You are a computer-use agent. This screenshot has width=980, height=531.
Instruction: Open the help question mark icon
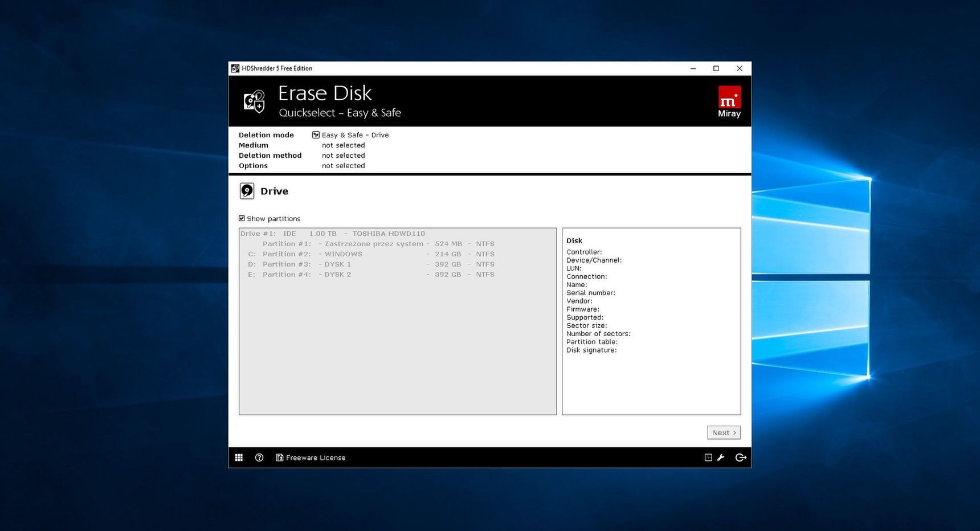pyautogui.click(x=259, y=458)
